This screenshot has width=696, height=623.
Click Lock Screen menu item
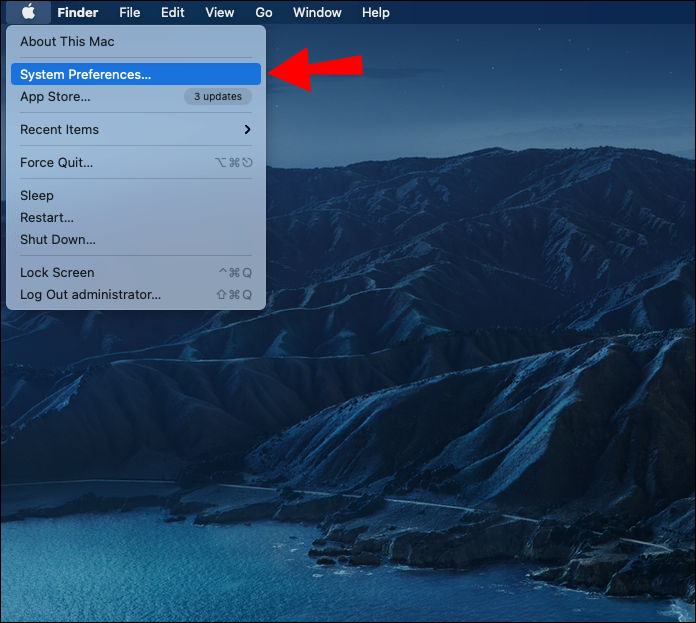136,272
